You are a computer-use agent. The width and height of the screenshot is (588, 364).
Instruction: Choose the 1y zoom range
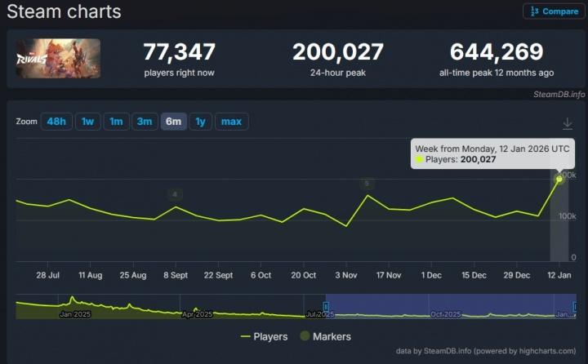[201, 122]
